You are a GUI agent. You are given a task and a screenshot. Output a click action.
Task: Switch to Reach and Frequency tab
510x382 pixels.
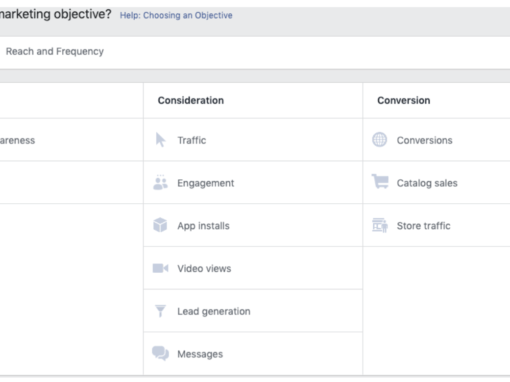55,52
